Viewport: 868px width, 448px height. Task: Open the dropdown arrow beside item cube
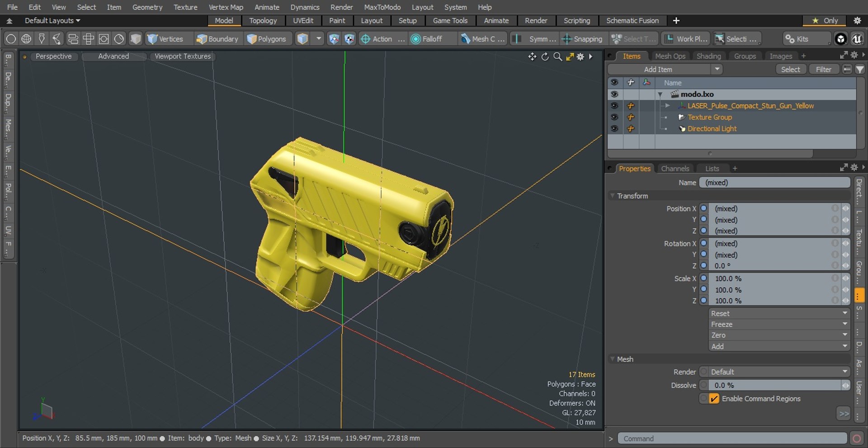click(319, 39)
